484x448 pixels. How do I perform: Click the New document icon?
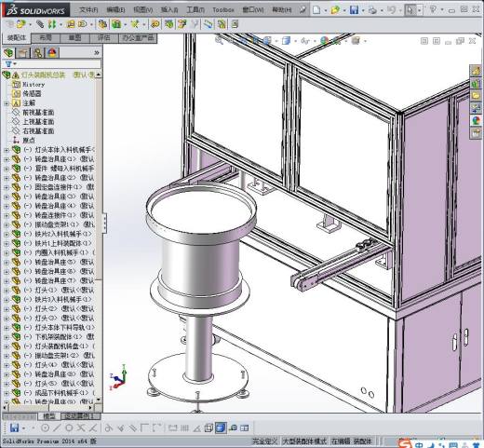click(316, 10)
